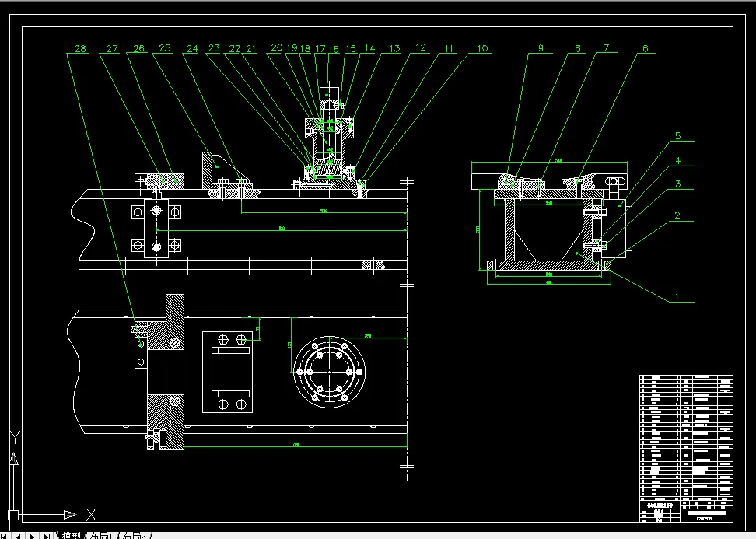Viewport: 756px width, 539px height.
Task: Select part callout number 24
Action: (192, 49)
